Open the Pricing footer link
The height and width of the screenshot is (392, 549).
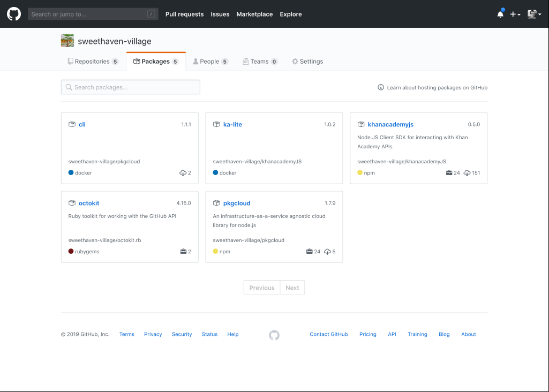[367, 334]
